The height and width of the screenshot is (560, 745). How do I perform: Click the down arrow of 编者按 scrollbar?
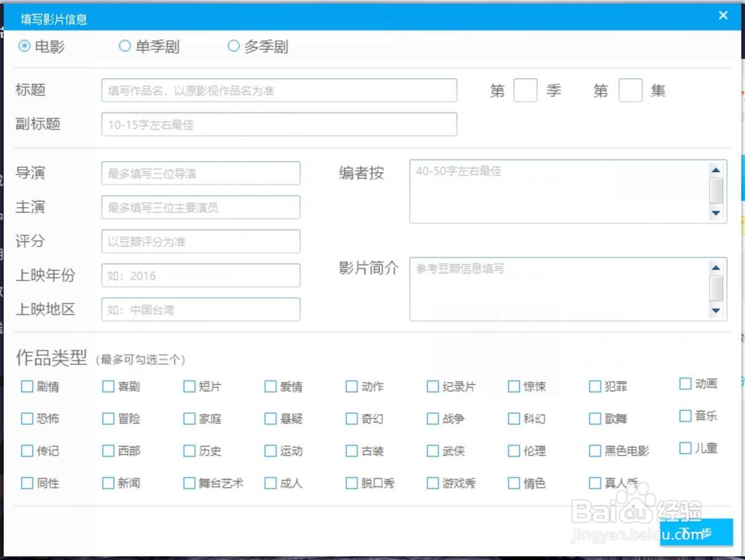pos(716,213)
